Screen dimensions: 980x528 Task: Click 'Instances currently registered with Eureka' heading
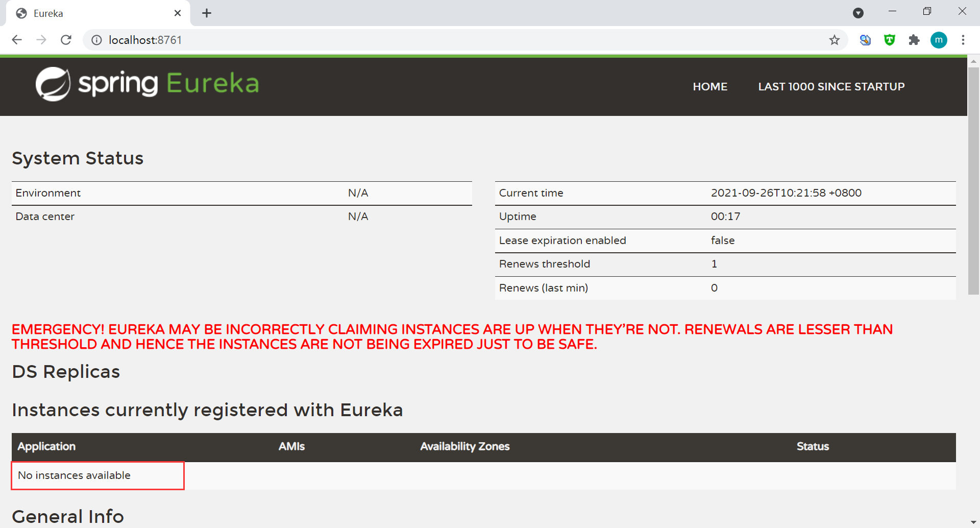[207, 410]
